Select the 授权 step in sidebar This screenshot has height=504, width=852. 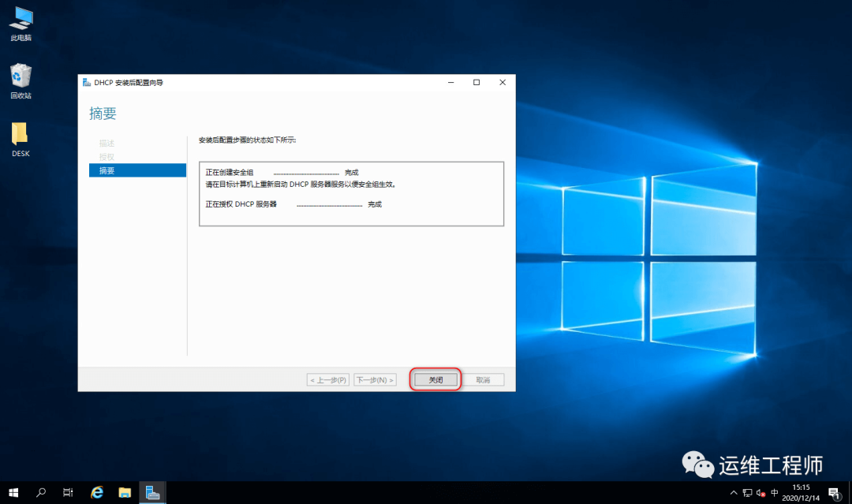point(106,157)
